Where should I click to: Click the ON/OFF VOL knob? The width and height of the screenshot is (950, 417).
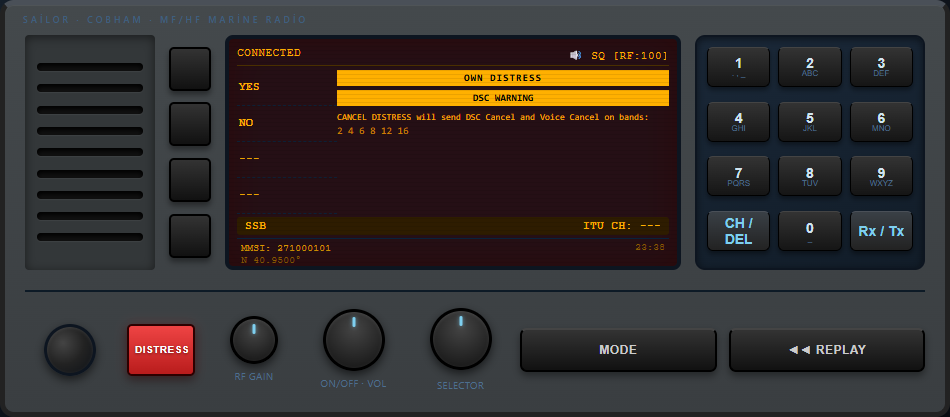[x=354, y=340]
